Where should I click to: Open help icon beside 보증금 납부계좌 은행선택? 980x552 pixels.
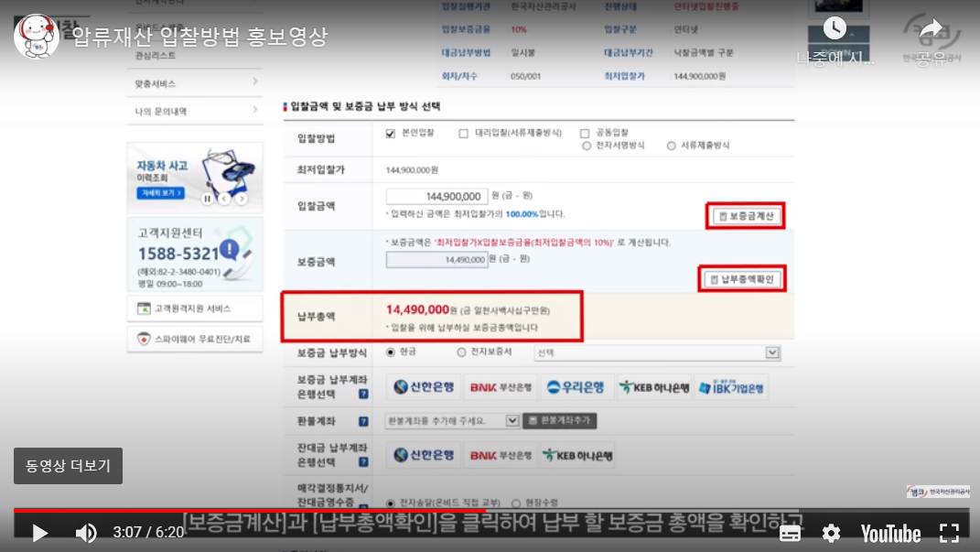click(x=363, y=395)
